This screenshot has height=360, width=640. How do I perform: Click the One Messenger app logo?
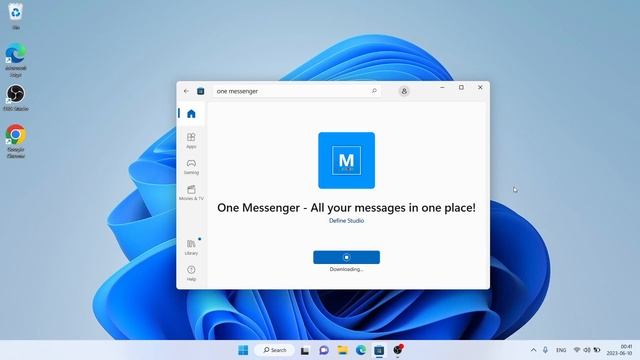(x=347, y=160)
